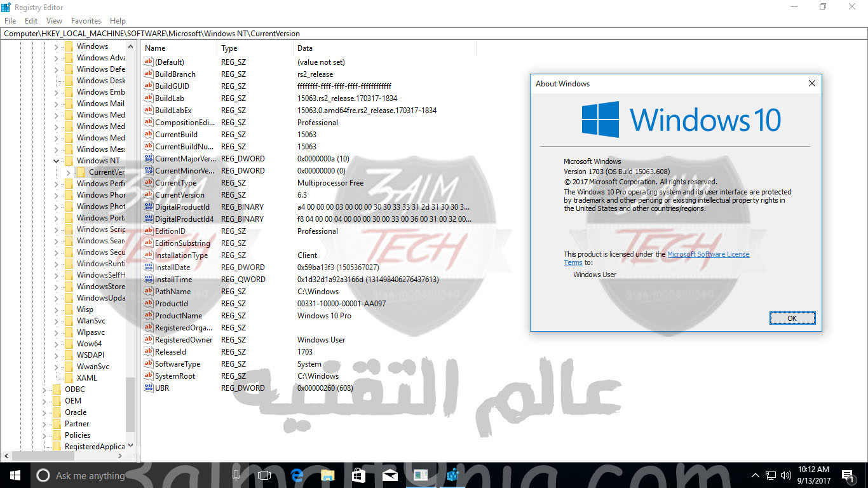This screenshot has height=488, width=868.
Task: Select the PathName value name
Action: (x=173, y=292)
